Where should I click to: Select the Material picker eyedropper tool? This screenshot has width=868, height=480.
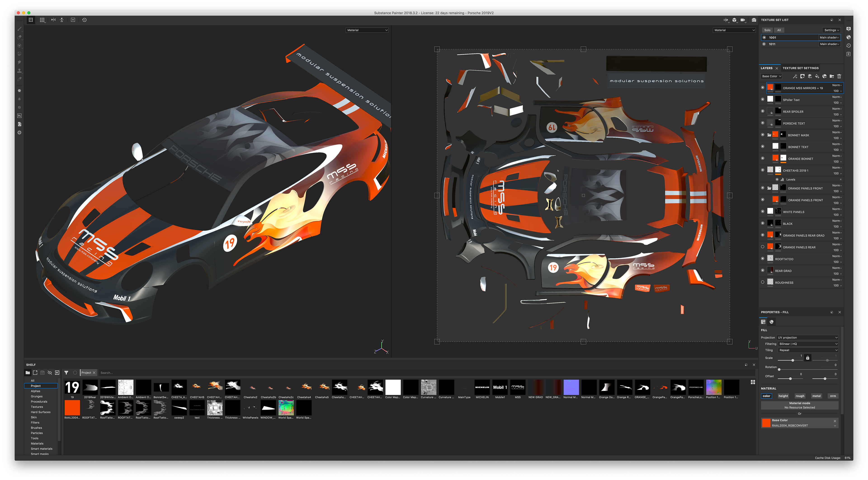coord(19,79)
